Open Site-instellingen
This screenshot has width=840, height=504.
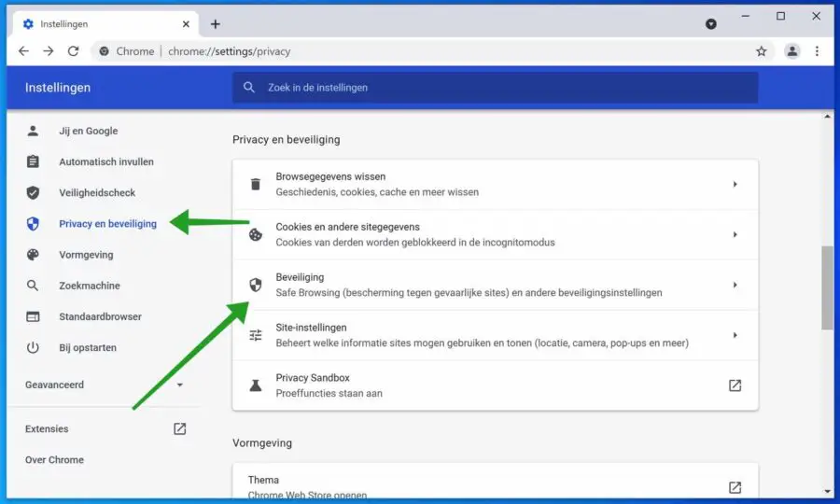coord(495,335)
